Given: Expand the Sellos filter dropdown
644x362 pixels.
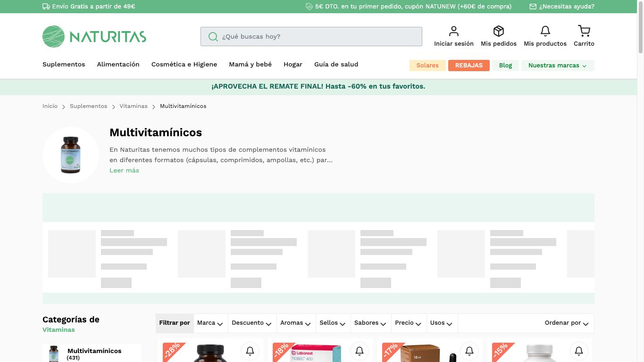Looking at the screenshot, I should pyautogui.click(x=333, y=323).
